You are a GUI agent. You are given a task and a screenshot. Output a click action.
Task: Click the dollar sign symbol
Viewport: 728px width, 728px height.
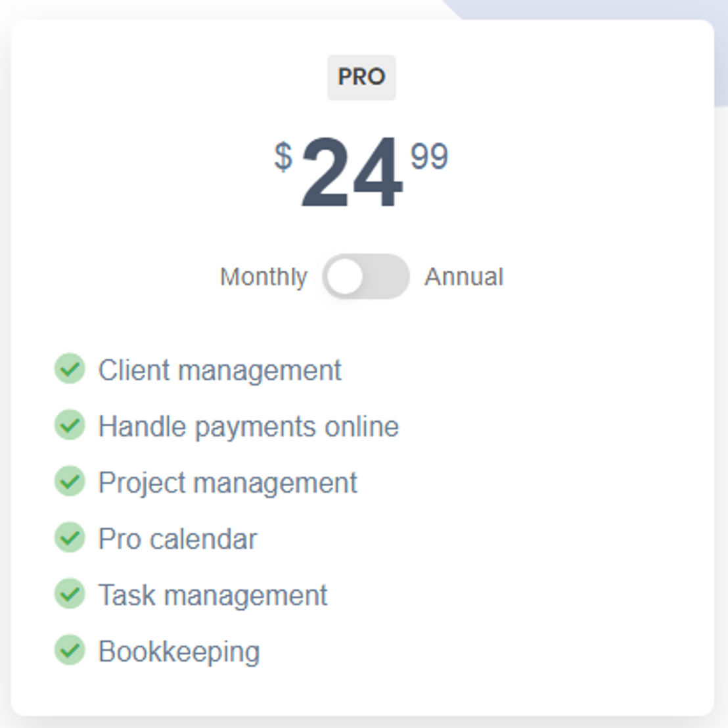[283, 157]
